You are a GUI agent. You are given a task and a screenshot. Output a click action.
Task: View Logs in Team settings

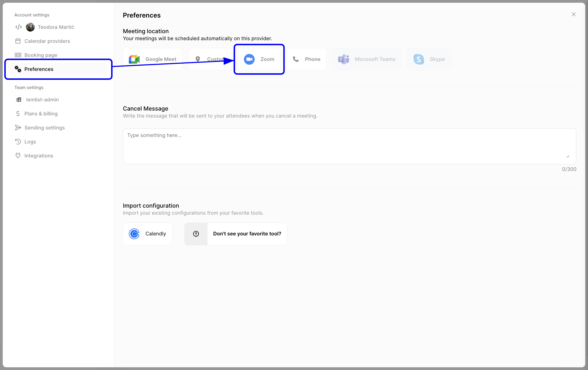[x=30, y=142]
